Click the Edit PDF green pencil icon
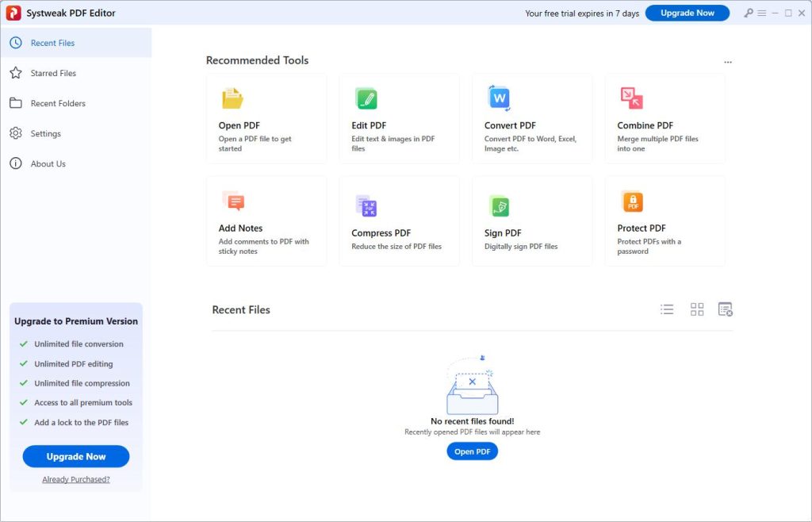Image resolution: width=812 pixels, height=522 pixels. click(366, 98)
